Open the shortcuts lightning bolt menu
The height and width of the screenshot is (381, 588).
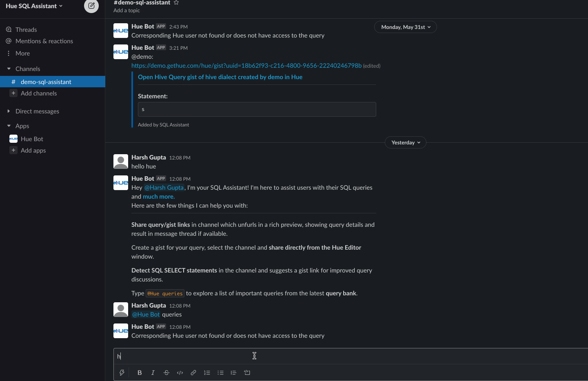coord(122,372)
